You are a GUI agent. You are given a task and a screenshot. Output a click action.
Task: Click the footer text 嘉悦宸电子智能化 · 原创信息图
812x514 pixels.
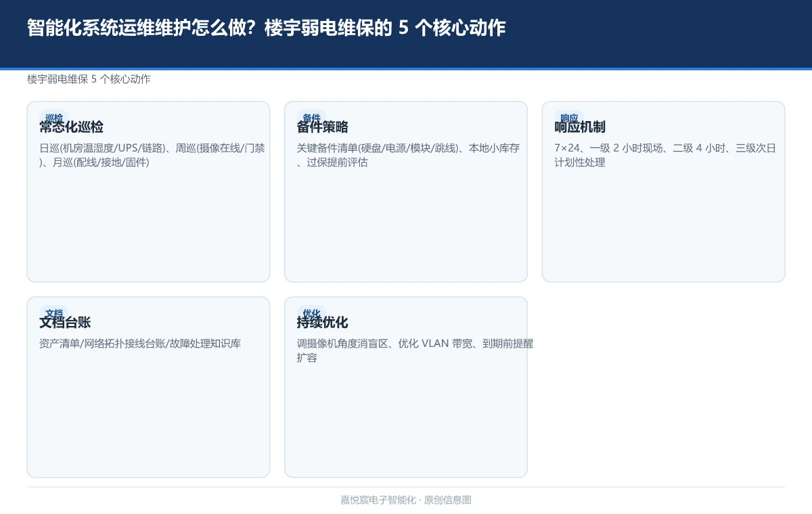406,500
